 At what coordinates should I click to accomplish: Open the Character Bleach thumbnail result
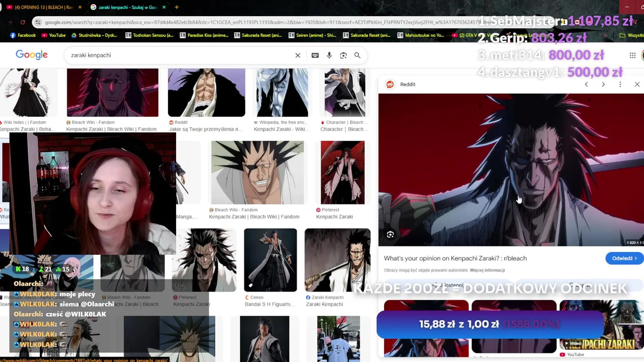coord(345,93)
